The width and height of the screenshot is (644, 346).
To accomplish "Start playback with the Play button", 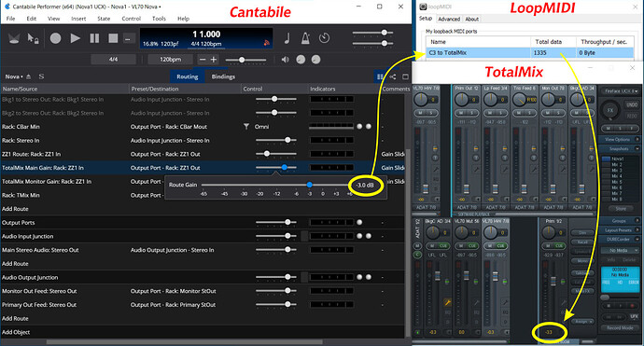I will (x=76, y=38).
